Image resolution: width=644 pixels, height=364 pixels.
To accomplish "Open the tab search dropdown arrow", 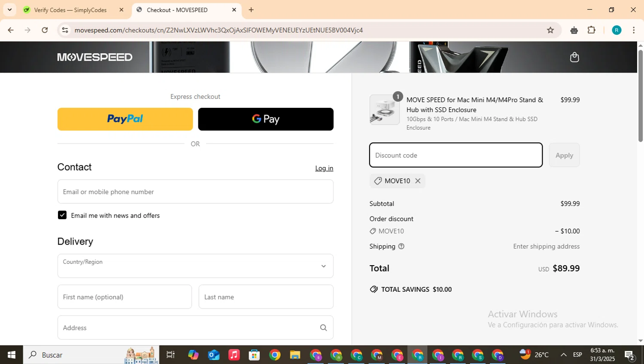I will [9, 10].
